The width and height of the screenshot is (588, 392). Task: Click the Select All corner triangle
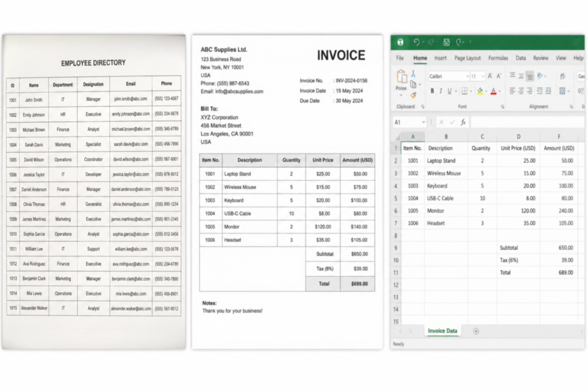(x=398, y=137)
